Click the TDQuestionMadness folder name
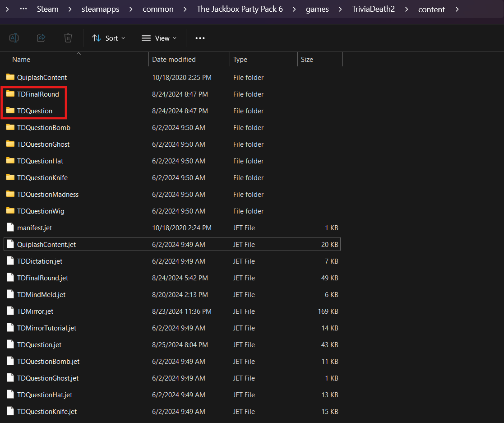 pos(48,194)
